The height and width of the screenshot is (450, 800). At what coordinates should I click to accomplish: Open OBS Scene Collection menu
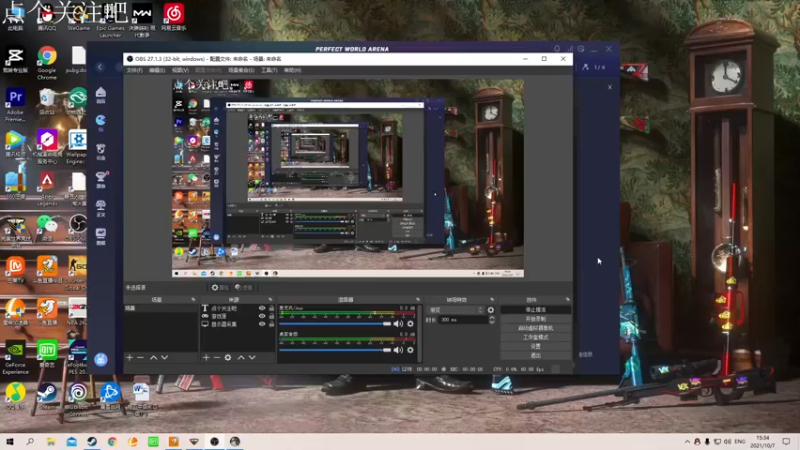241,70
